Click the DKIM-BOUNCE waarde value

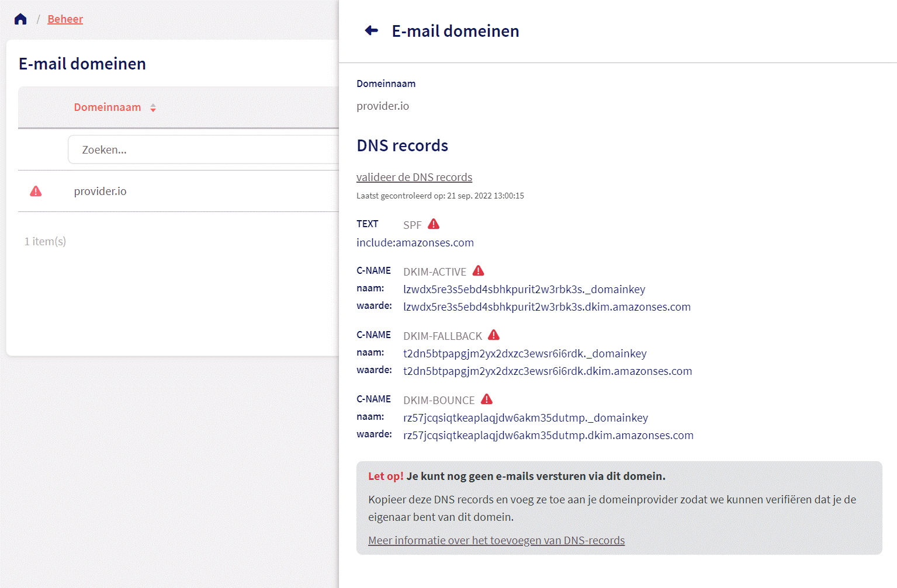(x=548, y=436)
